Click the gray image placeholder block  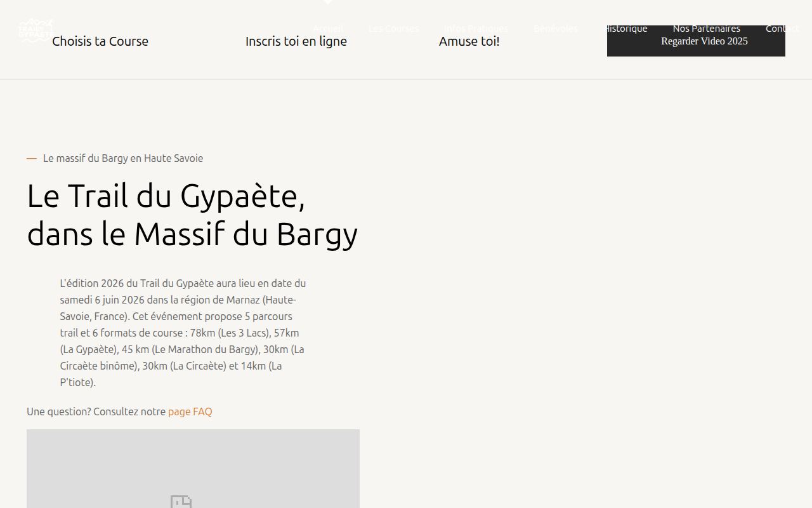pyautogui.click(x=193, y=469)
